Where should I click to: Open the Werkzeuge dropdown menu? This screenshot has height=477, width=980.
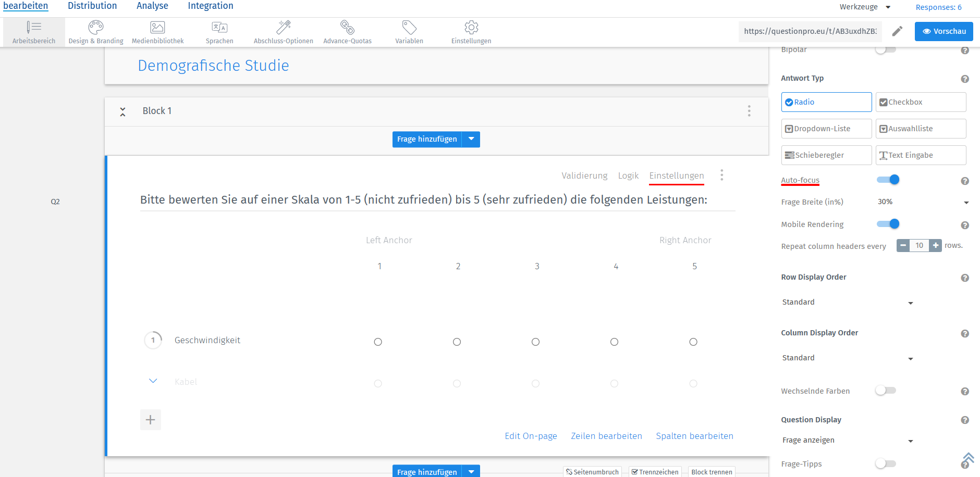tap(865, 7)
